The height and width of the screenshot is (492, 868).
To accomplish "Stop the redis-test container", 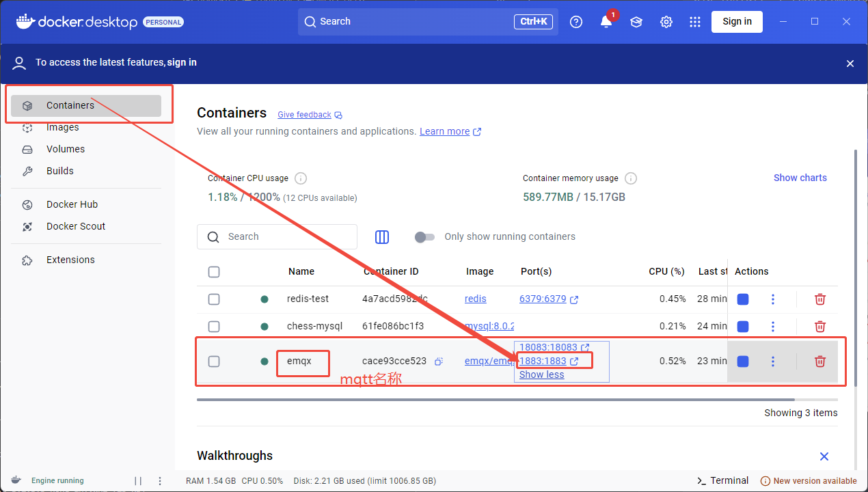I will coord(743,299).
